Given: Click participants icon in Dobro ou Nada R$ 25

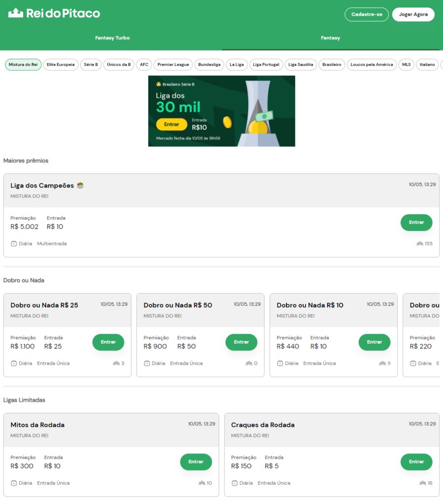Looking at the screenshot, I should click(116, 363).
